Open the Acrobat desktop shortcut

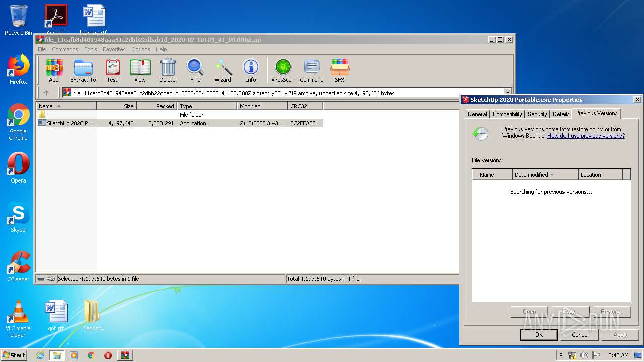(56, 19)
